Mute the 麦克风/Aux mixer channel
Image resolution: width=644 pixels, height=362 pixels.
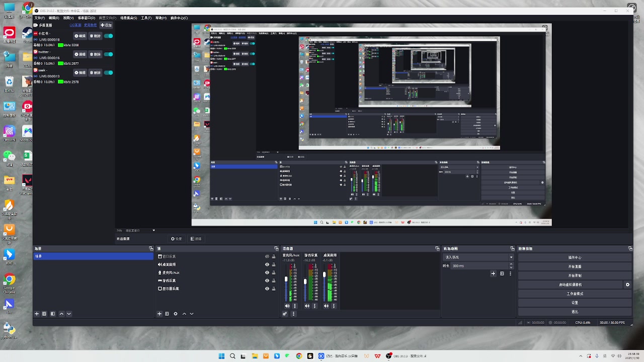pyautogui.click(x=287, y=306)
